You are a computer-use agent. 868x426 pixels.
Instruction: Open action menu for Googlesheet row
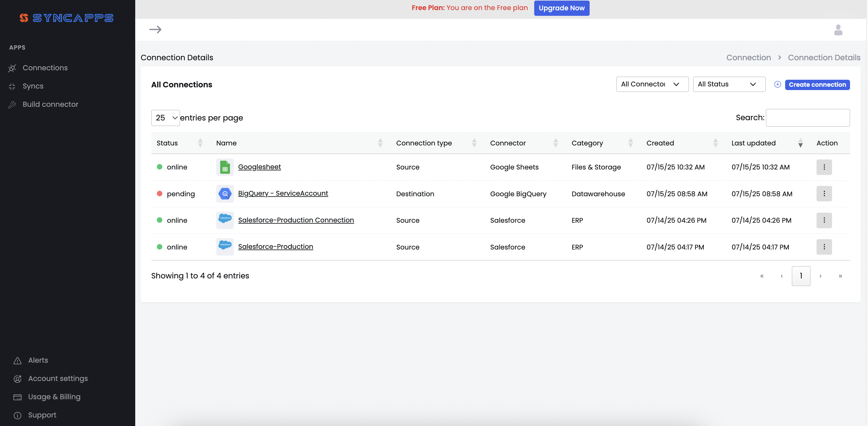(824, 167)
